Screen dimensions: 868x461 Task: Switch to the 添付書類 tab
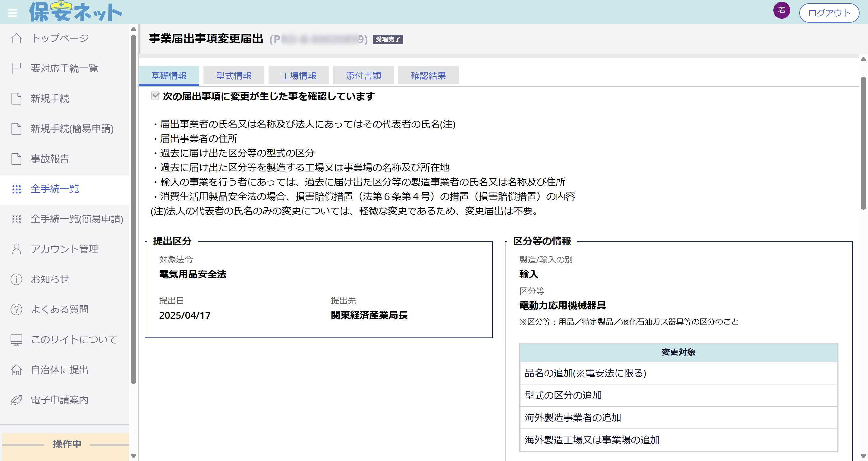click(363, 76)
